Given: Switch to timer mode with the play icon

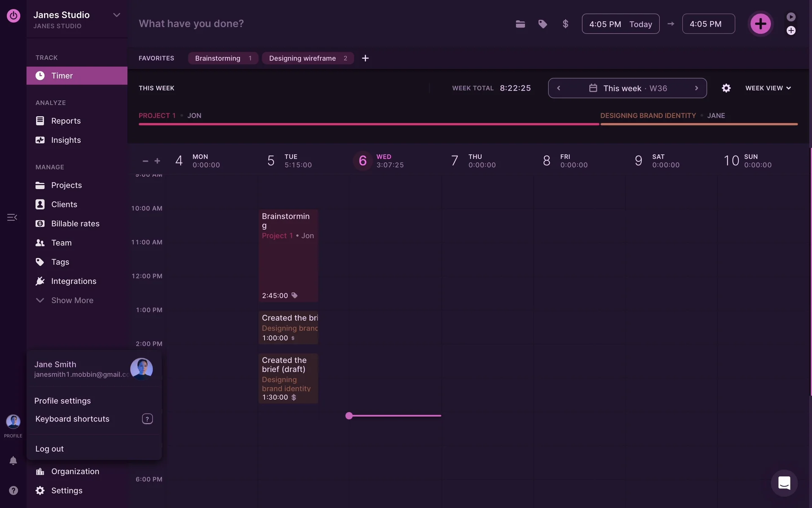Looking at the screenshot, I should click(791, 17).
